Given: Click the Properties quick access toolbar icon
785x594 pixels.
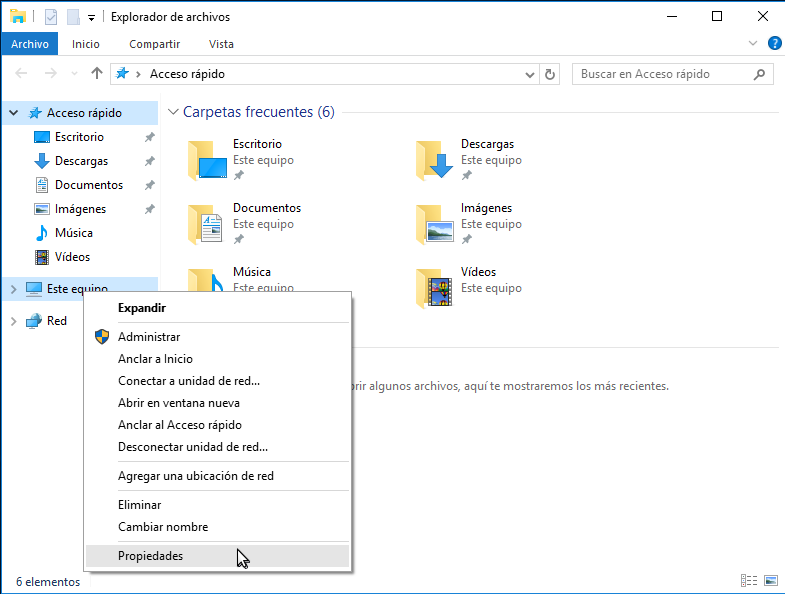Looking at the screenshot, I should tap(51, 17).
